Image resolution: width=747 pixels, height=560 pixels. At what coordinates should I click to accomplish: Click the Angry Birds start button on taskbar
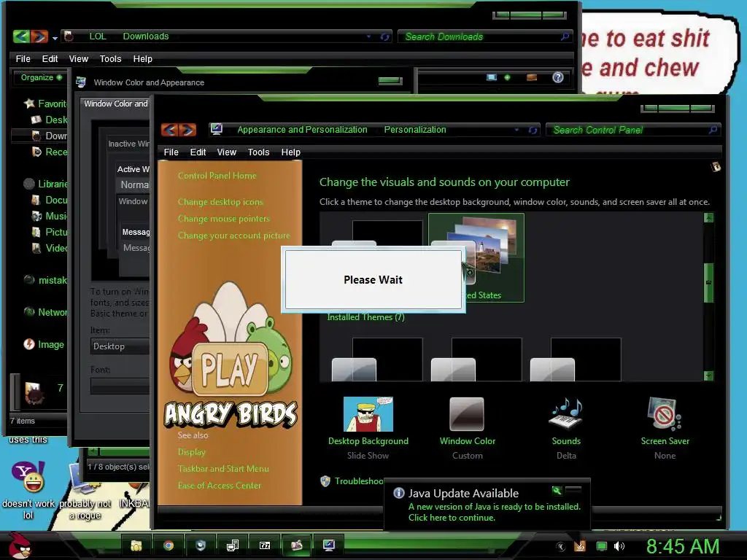[x=20, y=546]
